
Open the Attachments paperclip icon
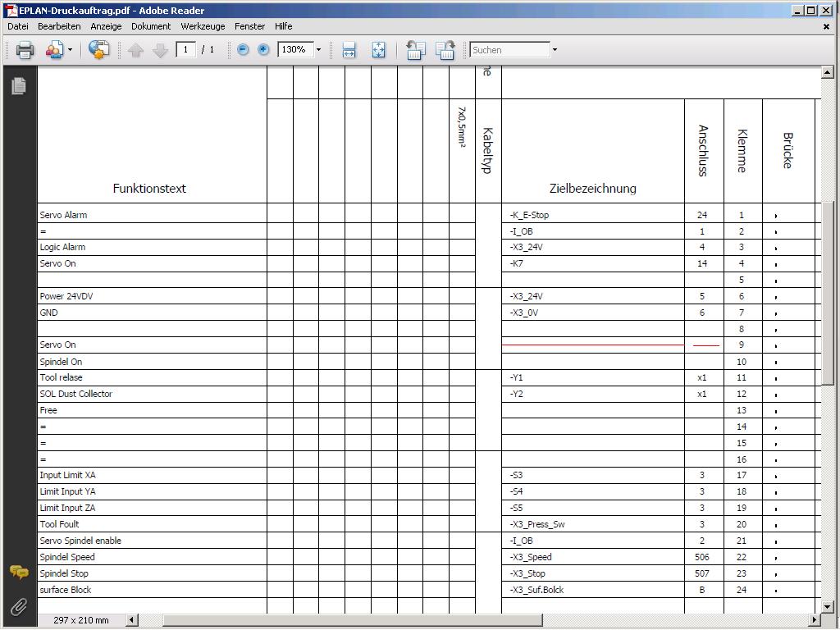(x=19, y=607)
